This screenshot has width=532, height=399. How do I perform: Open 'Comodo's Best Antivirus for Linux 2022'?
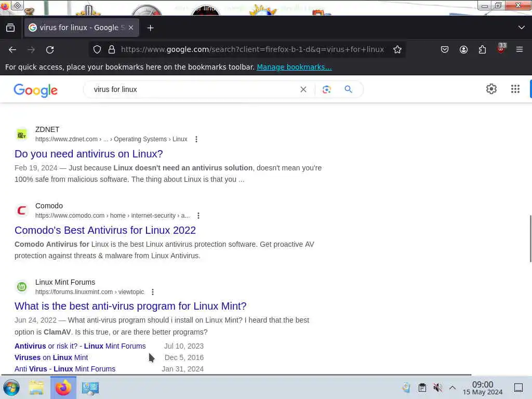105,230
